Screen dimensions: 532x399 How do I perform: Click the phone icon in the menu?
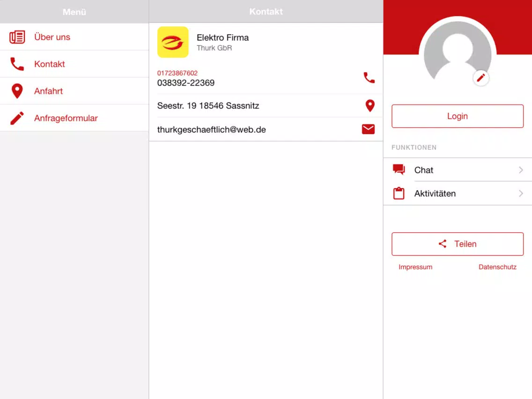17,64
